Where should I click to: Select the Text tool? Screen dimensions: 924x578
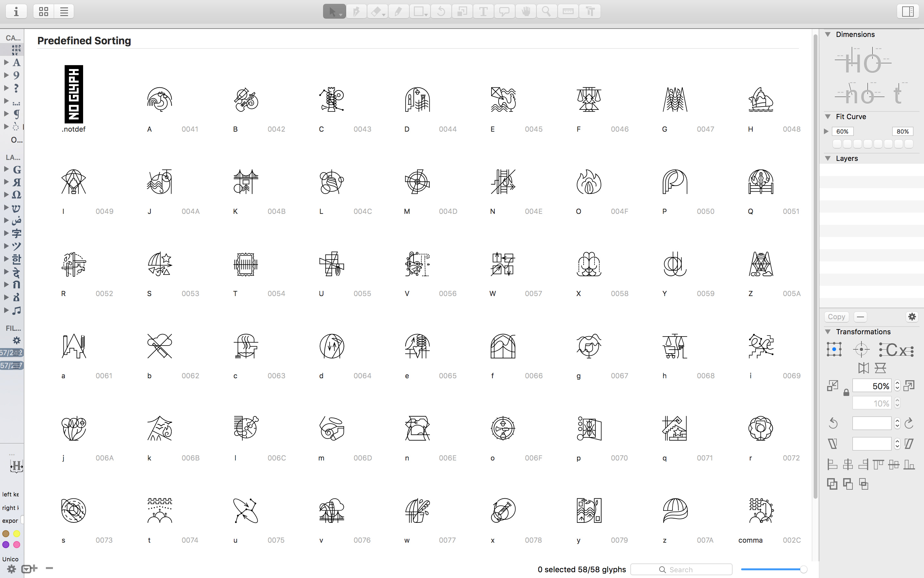483,12
